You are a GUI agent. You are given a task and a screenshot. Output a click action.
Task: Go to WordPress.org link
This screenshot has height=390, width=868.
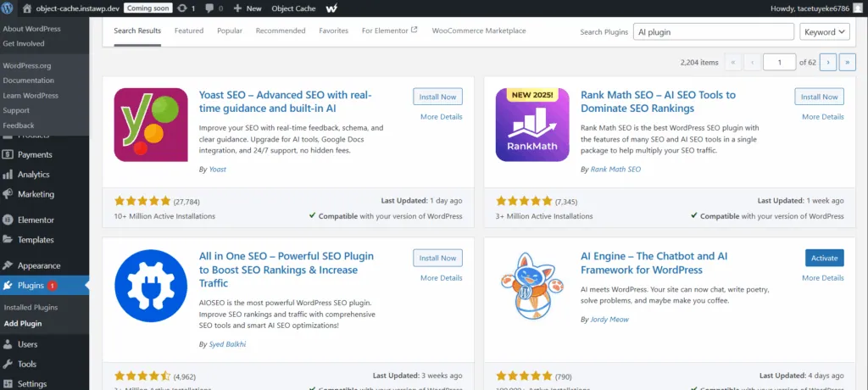(26, 65)
